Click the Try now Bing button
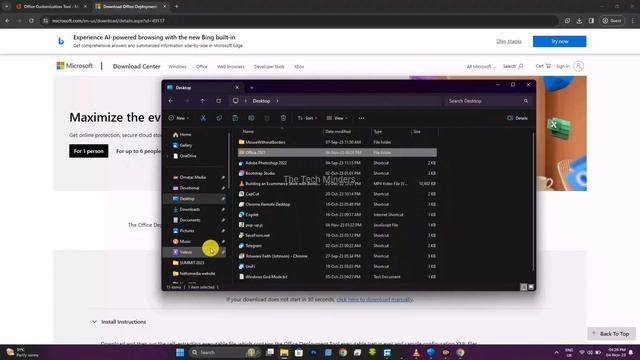The height and width of the screenshot is (360, 640). [560, 41]
